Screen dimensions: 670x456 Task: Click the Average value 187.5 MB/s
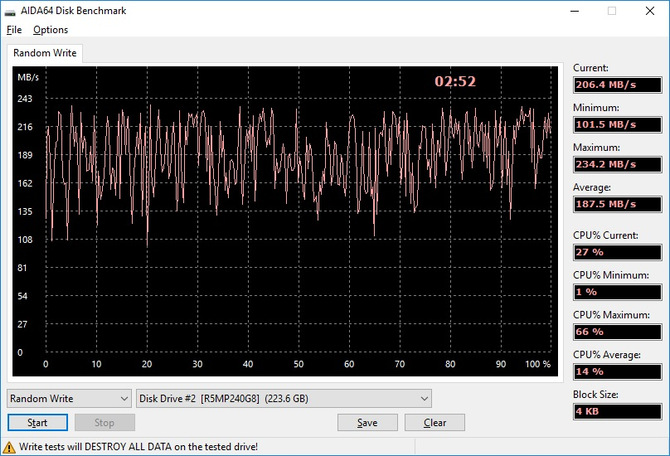pos(617,204)
